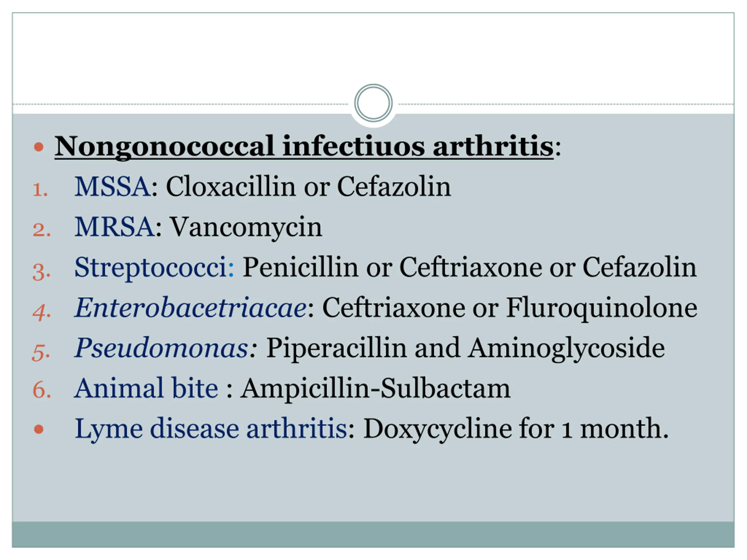747x560 pixels.
Task: Select the MSSA label
Action: point(112,186)
